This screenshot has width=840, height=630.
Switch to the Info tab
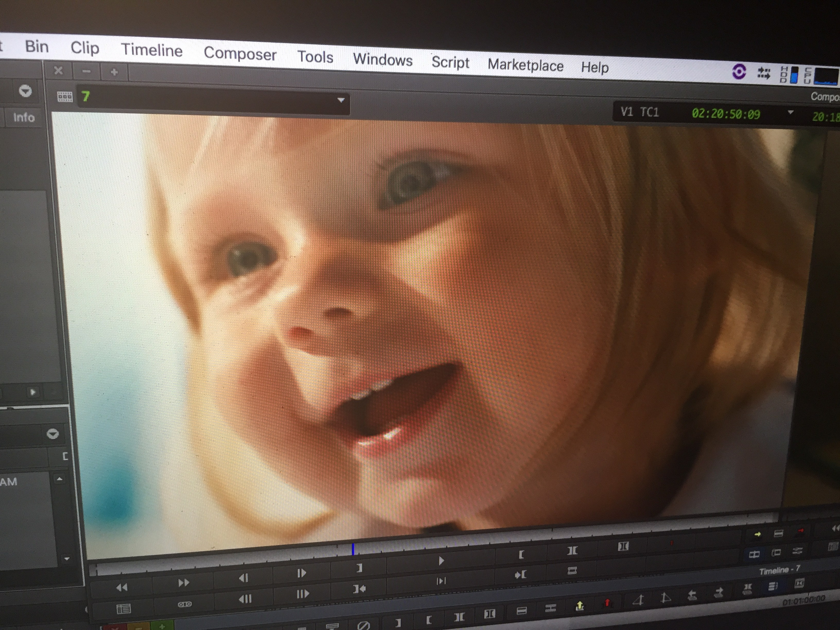(x=24, y=117)
